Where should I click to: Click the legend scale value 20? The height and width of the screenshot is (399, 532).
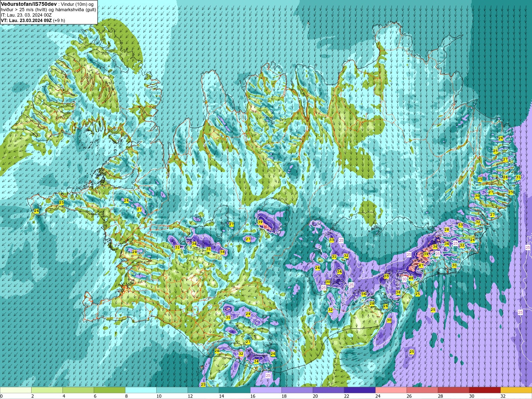[315, 396]
